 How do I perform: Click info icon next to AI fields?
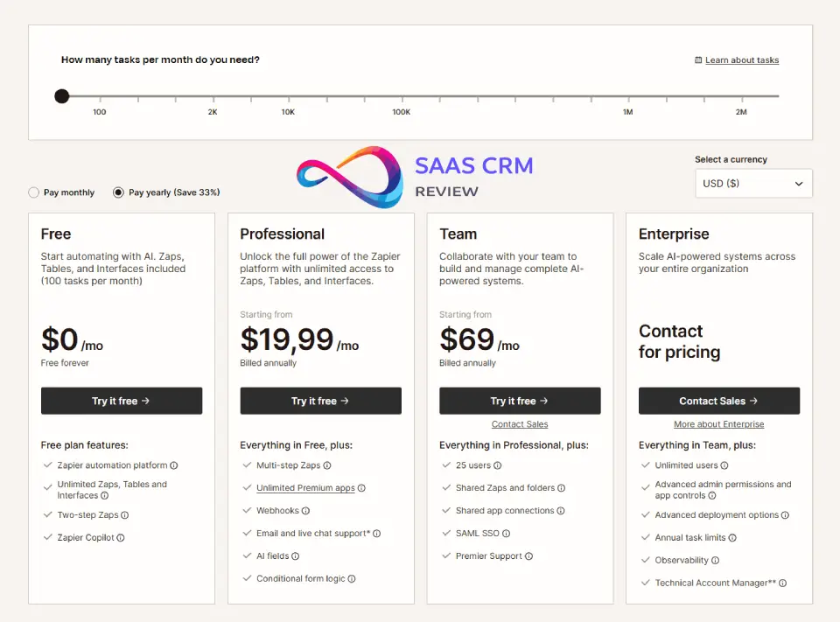[x=296, y=556]
